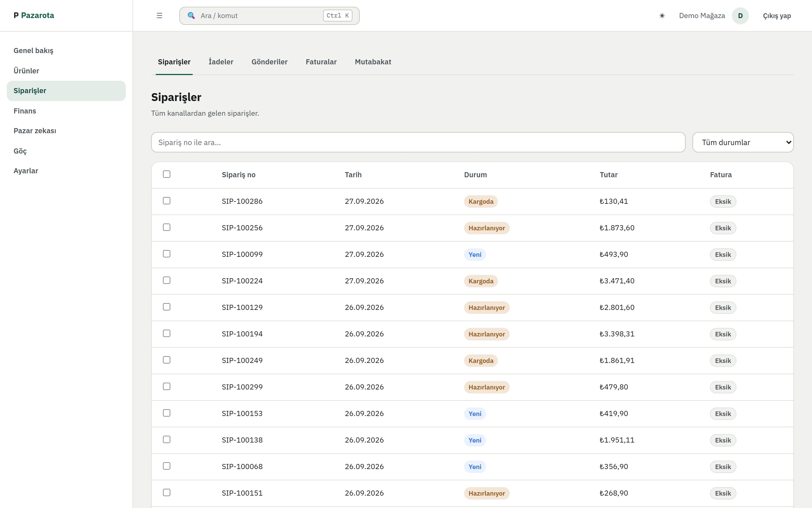
Task: Switch to the İadeler tab
Action: point(221,62)
